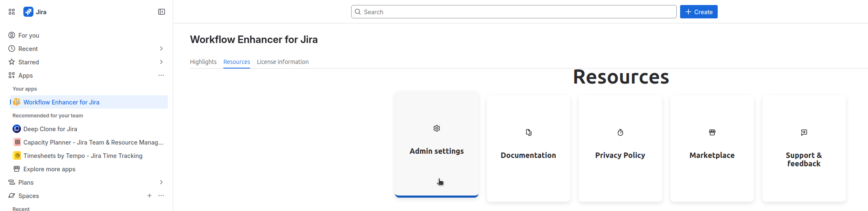This screenshot has width=868, height=211.
Task: Click the Workflow Enhancer app icon
Action: click(x=17, y=102)
